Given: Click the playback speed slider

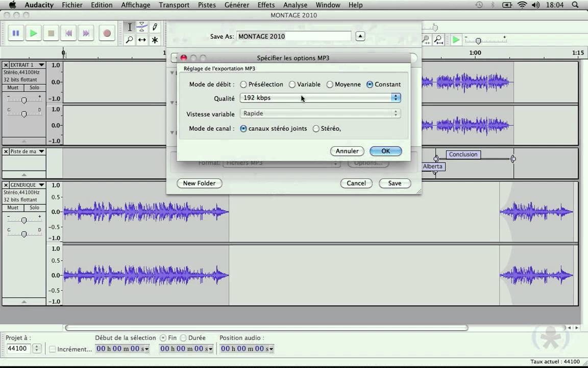Looking at the screenshot, I should click(x=485, y=40).
